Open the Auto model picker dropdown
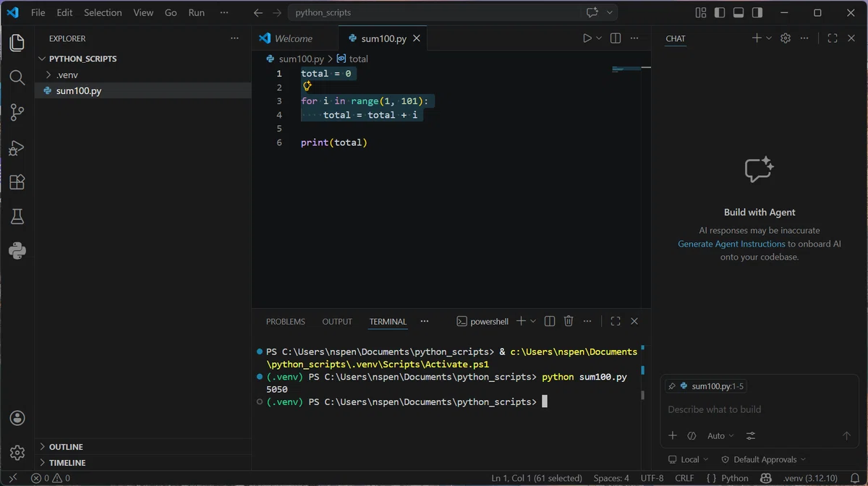This screenshot has width=868, height=486. (x=720, y=435)
